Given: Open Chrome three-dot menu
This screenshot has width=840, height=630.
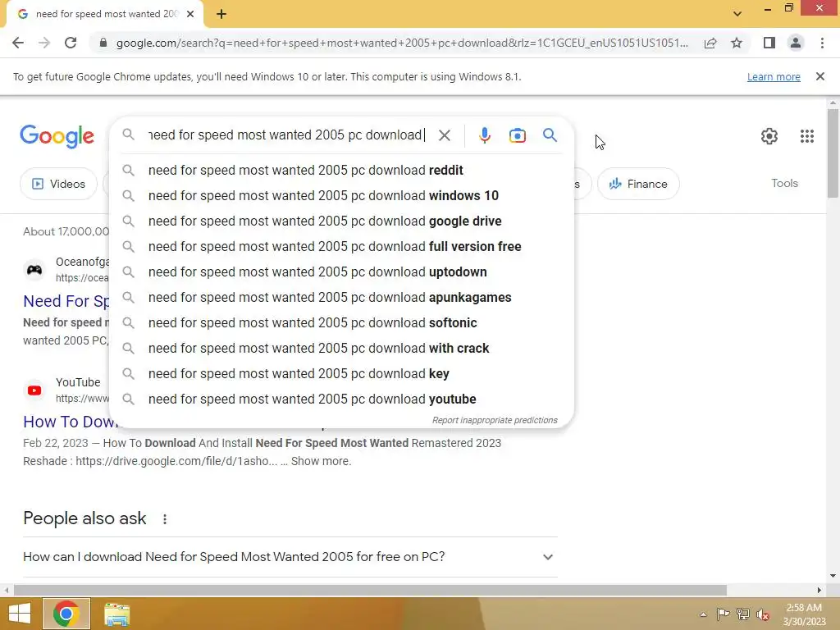Looking at the screenshot, I should tap(822, 43).
